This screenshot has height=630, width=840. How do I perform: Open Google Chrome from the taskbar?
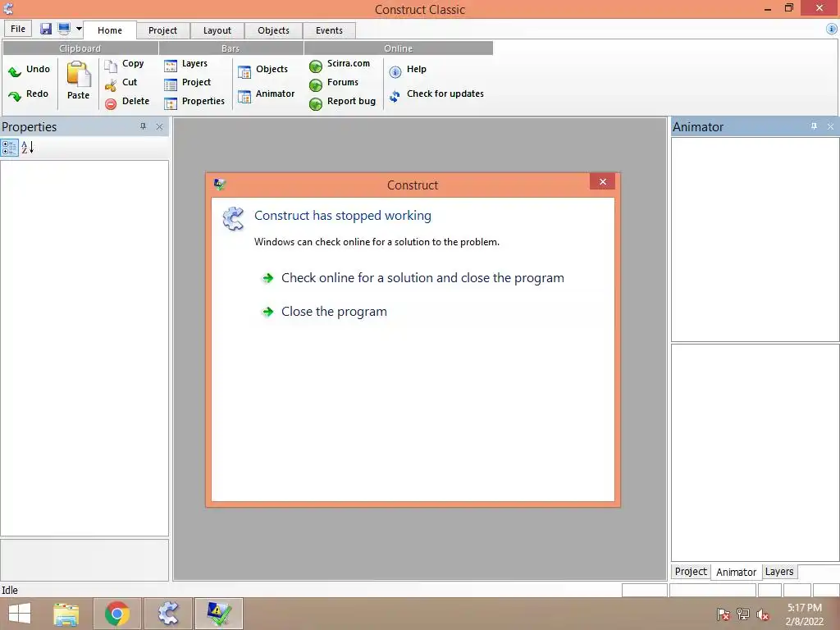tap(117, 614)
